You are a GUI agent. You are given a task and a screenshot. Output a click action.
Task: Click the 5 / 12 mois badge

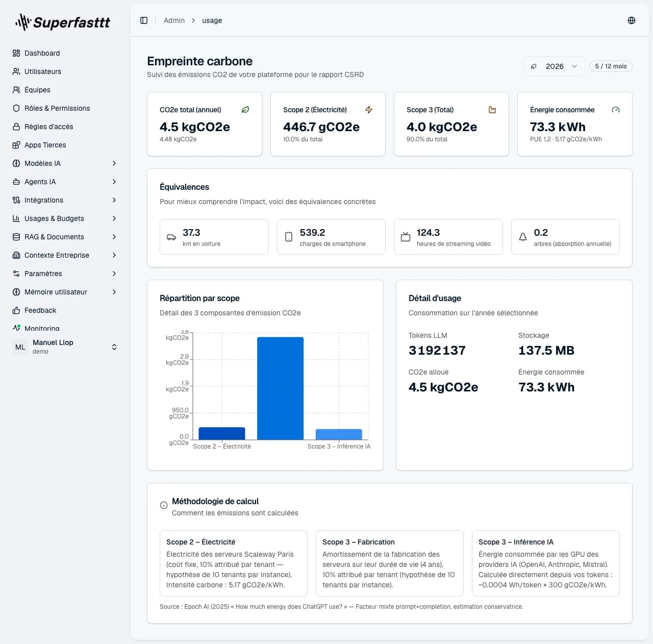(611, 66)
